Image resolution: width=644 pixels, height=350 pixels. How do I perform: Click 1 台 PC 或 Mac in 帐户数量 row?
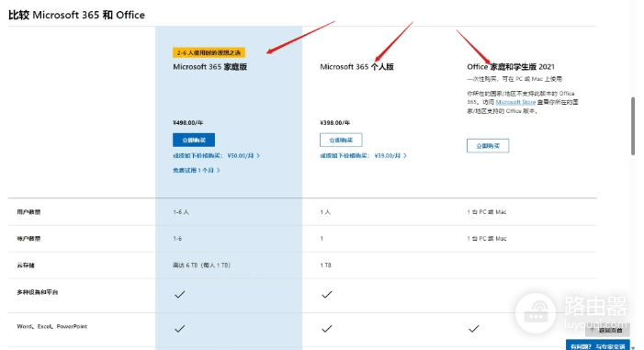[x=487, y=239]
